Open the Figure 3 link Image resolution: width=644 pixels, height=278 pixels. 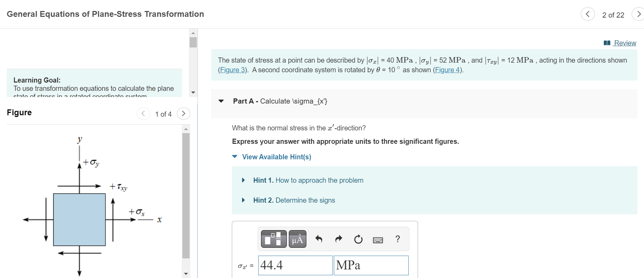click(232, 70)
